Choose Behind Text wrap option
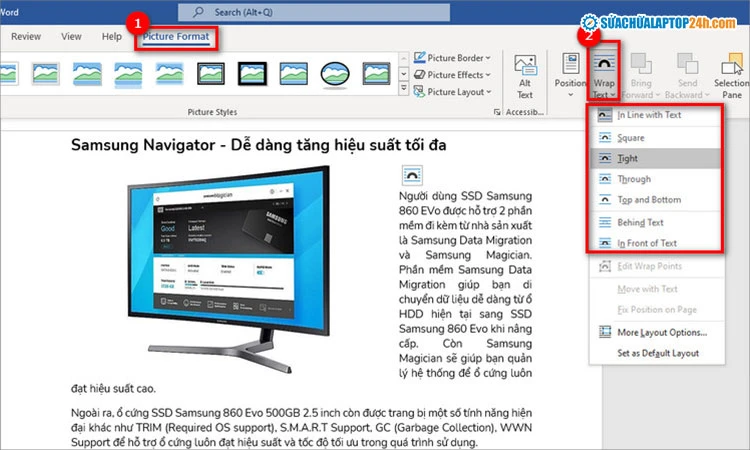Viewport: 750px width, 450px height. 655,222
